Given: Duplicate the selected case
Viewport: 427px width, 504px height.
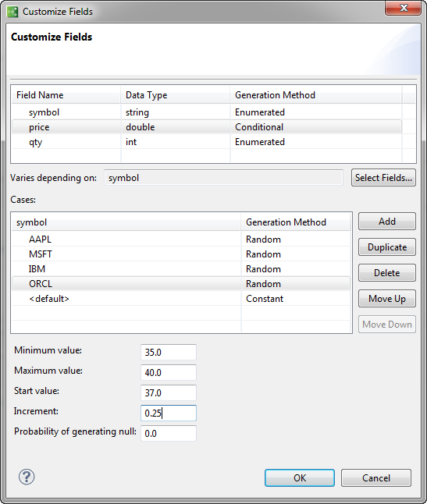Looking at the screenshot, I should pos(387,247).
